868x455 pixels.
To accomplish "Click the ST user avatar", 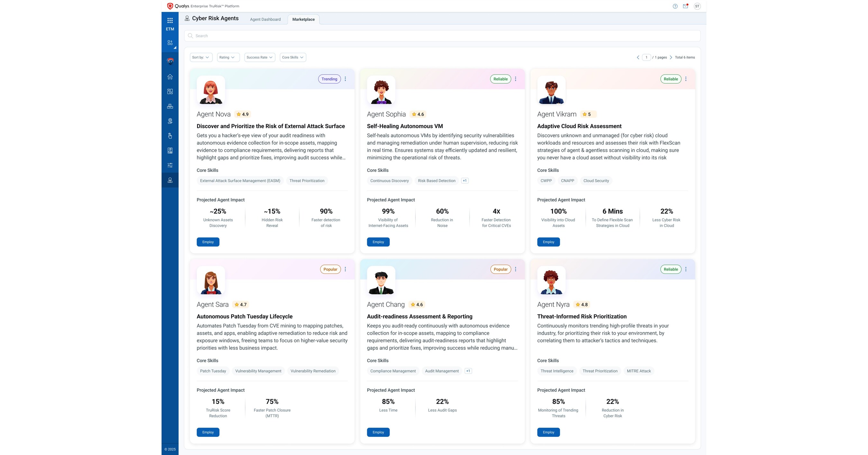I will (697, 6).
